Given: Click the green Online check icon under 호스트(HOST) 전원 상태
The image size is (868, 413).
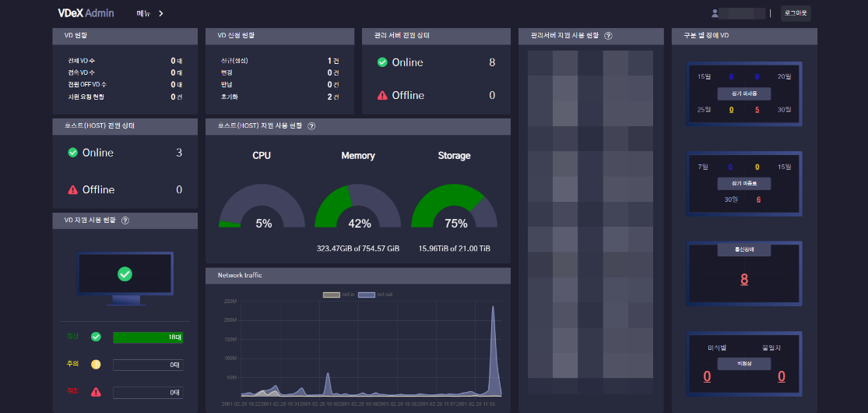Looking at the screenshot, I should pyautogui.click(x=72, y=153).
